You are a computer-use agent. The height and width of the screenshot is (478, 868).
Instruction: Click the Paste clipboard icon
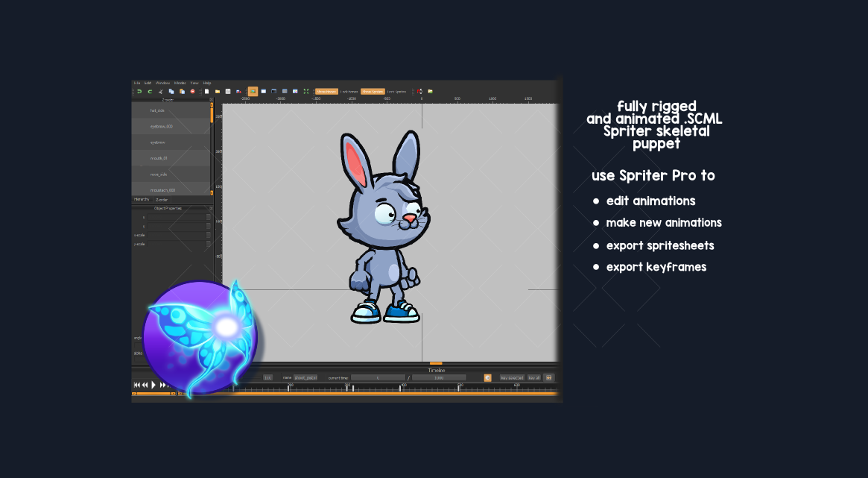click(x=182, y=92)
